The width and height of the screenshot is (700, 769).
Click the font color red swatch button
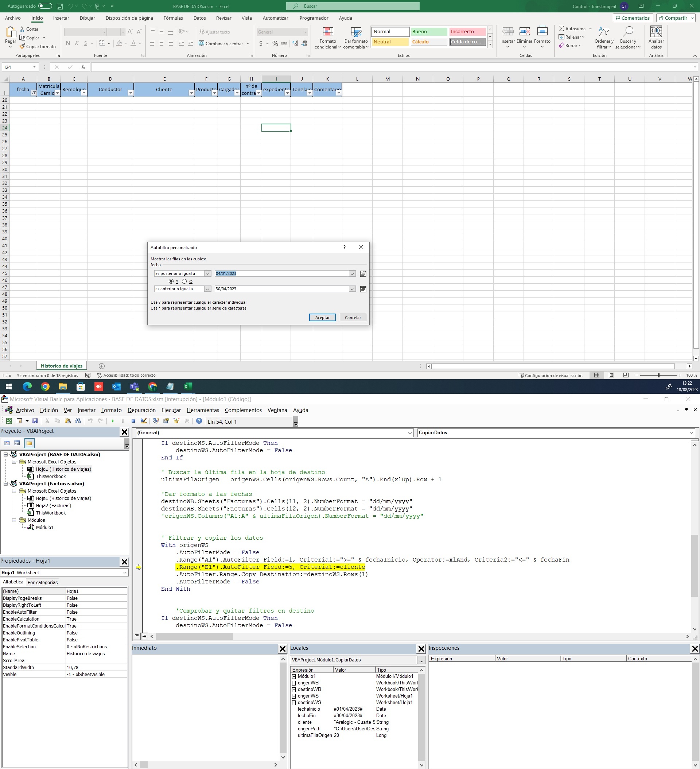coord(133,43)
